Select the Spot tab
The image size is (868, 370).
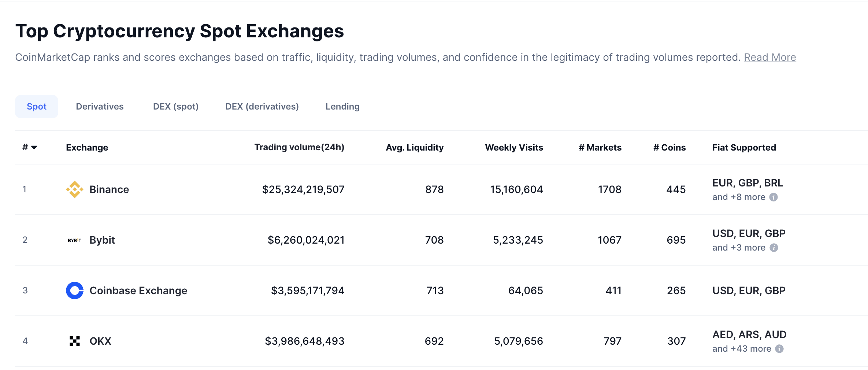[37, 107]
